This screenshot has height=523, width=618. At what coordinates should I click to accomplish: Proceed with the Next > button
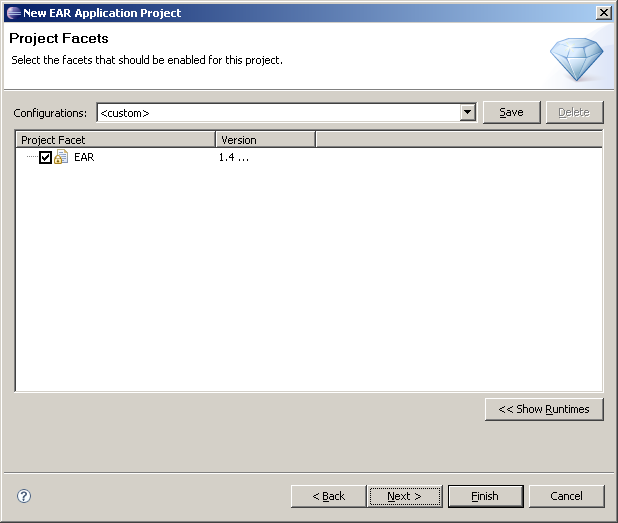coord(404,496)
